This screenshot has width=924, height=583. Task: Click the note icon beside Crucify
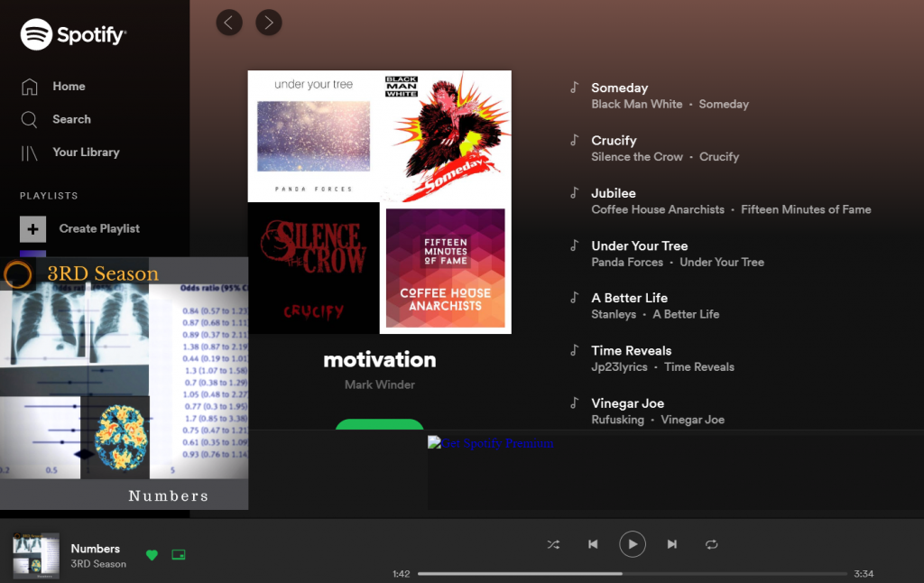pyautogui.click(x=575, y=140)
